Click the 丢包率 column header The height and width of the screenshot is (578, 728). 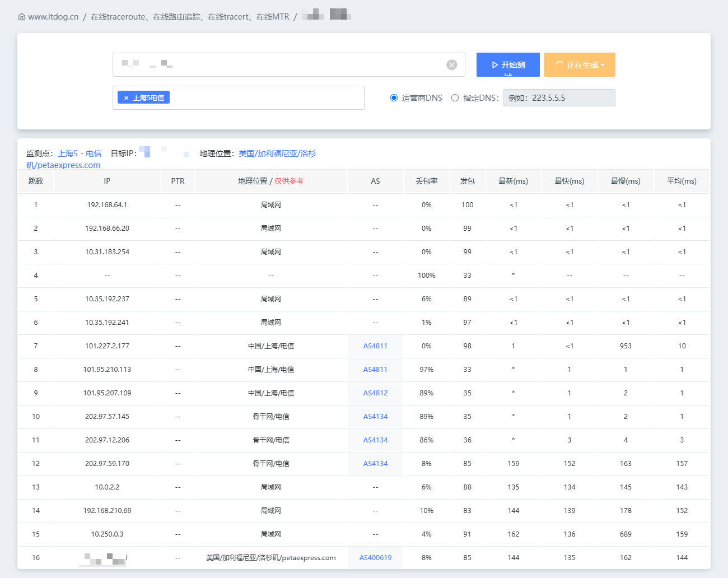[x=427, y=181]
